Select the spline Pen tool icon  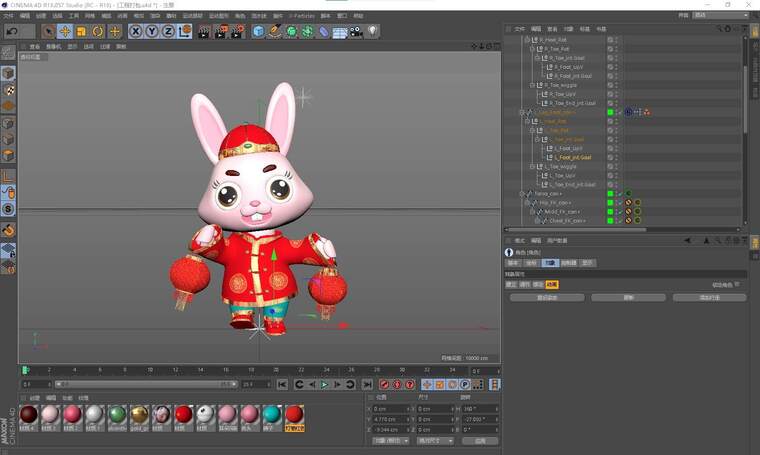[x=275, y=31]
